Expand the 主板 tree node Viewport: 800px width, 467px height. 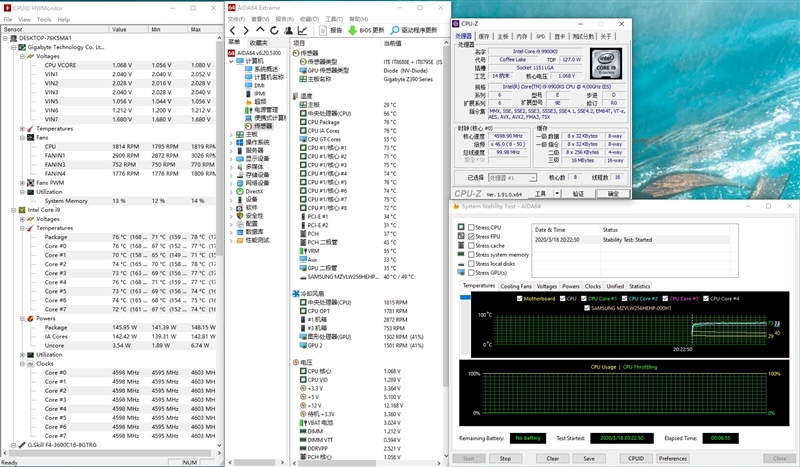pos(231,135)
